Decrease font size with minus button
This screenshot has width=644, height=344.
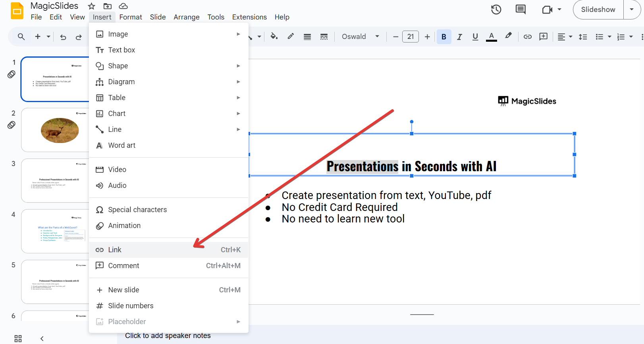point(395,37)
